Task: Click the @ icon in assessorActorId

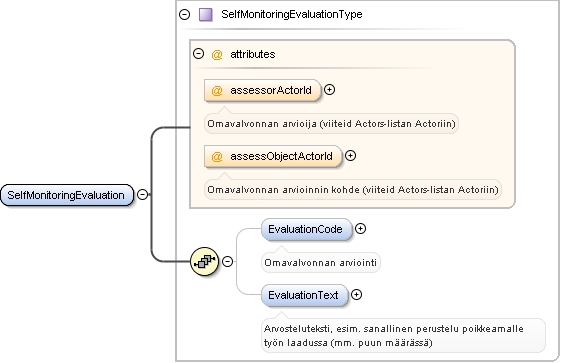Action: click(217, 90)
